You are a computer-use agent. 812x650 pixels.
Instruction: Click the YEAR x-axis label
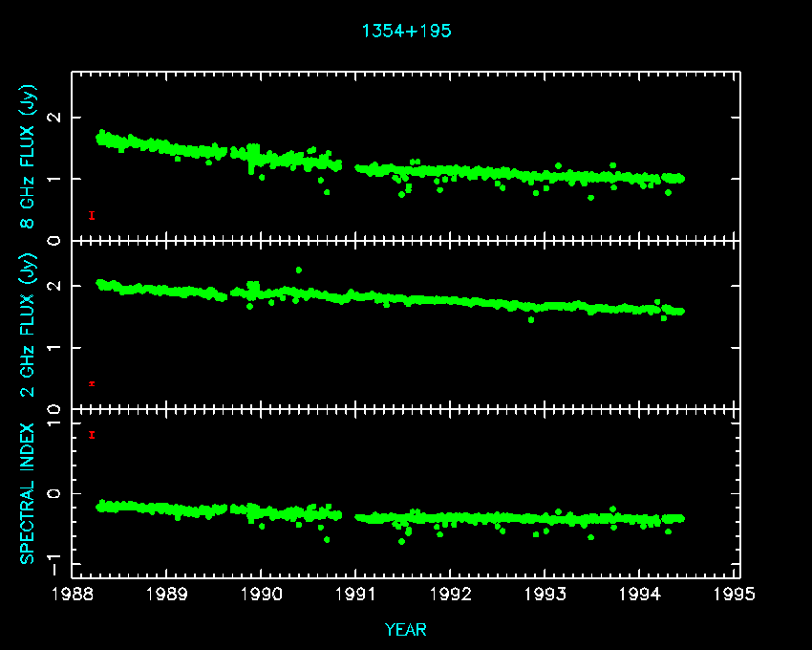406,629
